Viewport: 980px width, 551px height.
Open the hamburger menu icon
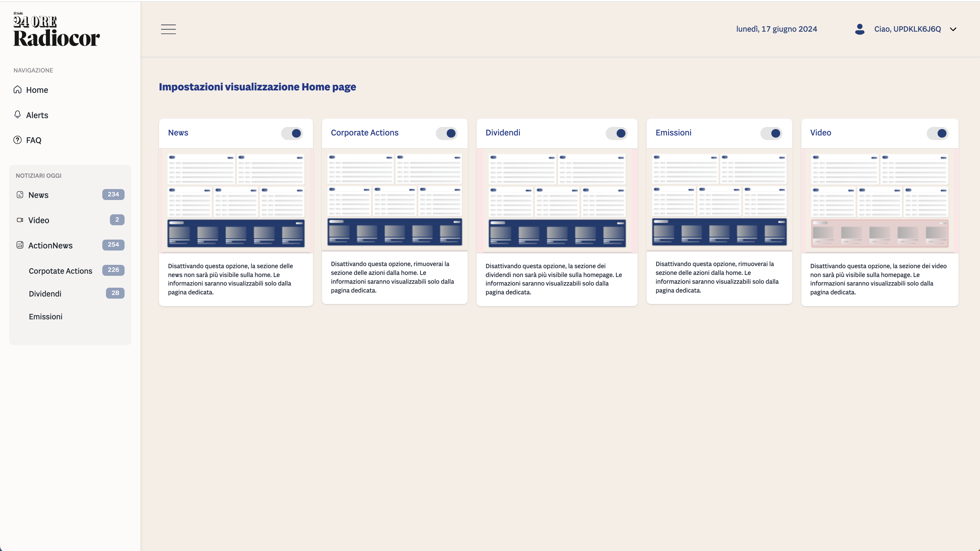(168, 29)
